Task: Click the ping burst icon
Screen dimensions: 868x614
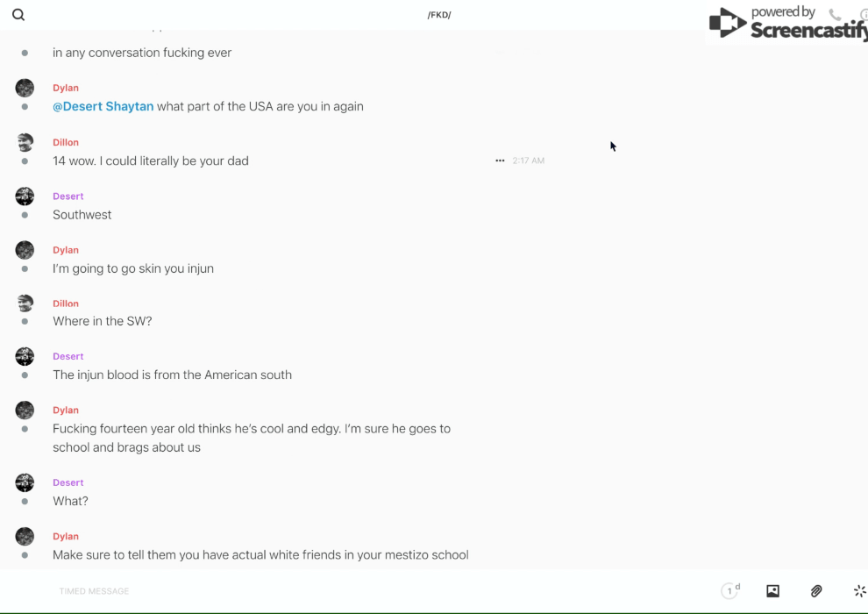Action: point(859,591)
